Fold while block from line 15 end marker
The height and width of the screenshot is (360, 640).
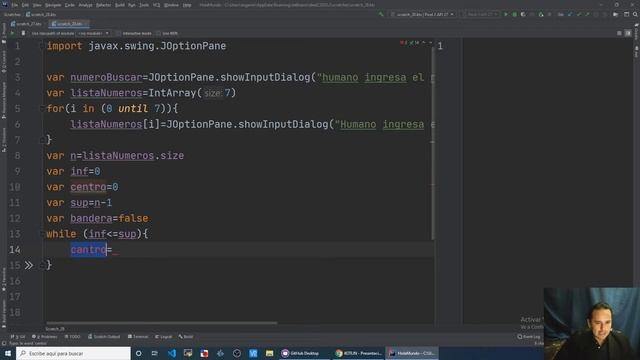(x=42, y=265)
